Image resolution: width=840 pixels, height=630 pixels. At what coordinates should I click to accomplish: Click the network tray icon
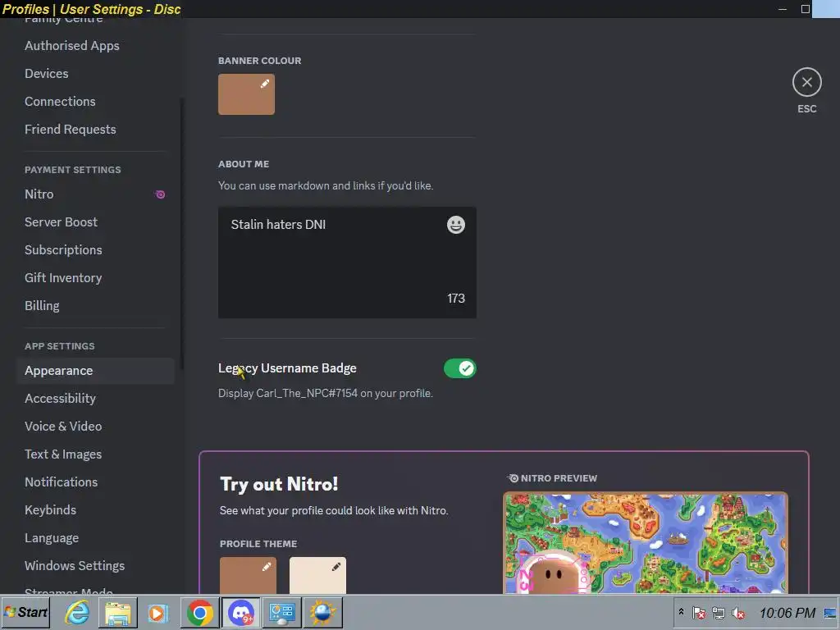pyautogui.click(x=719, y=613)
